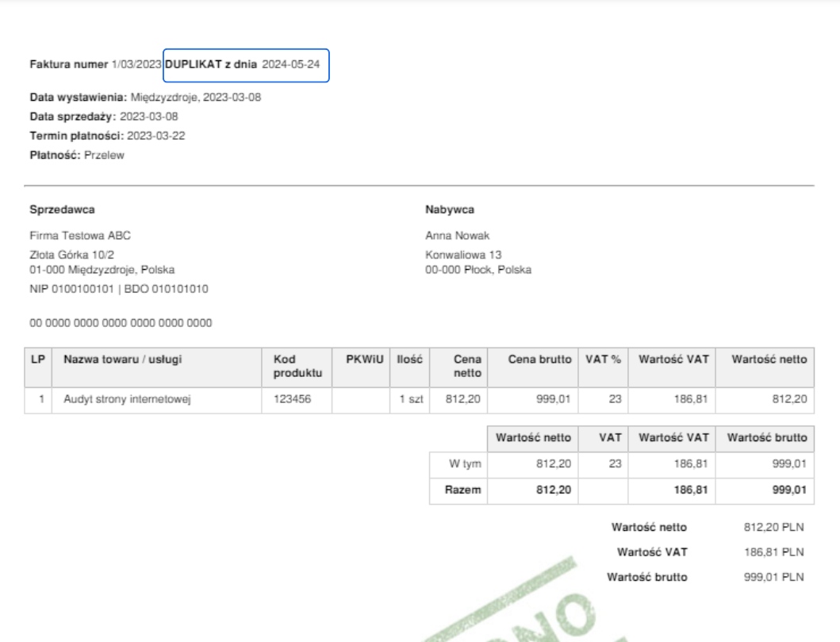Select the 'BDO 010101010' number
The width and height of the screenshot is (840, 642).
pyautogui.click(x=166, y=290)
